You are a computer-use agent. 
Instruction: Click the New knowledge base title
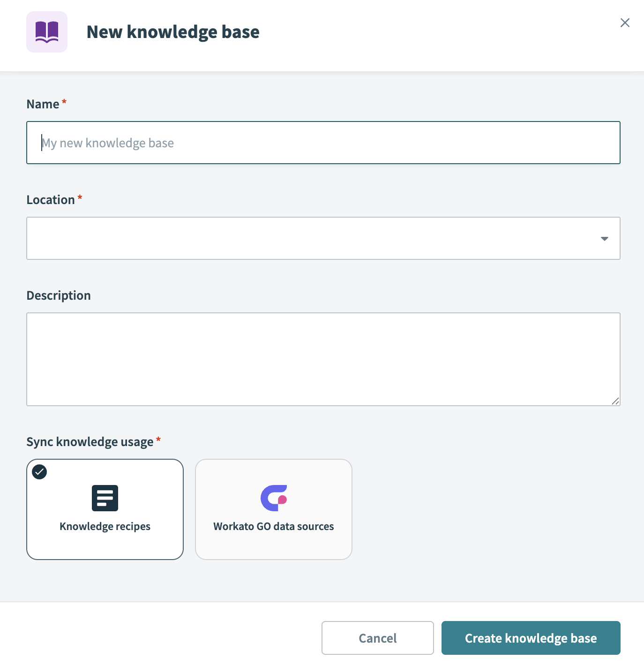pos(173,31)
